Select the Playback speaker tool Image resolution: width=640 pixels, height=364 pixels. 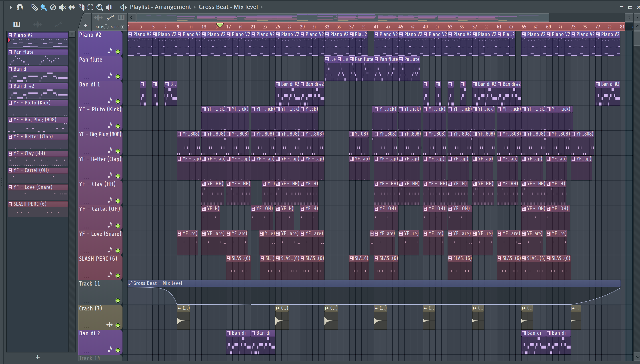[109, 7]
